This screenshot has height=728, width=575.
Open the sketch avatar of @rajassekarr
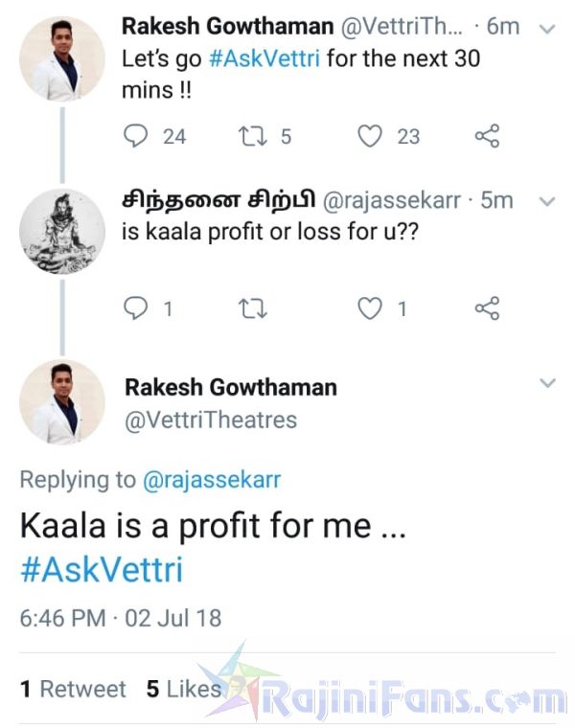[62, 231]
